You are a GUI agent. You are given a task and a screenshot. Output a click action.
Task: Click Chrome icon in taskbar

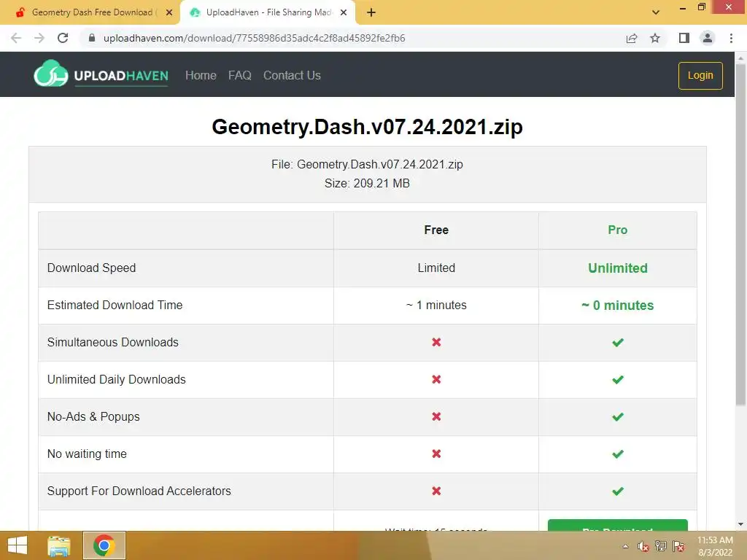[x=104, y=545]
